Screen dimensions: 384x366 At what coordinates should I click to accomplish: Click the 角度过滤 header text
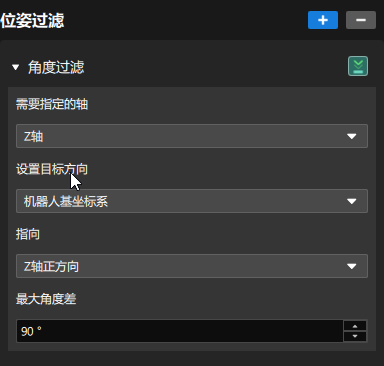point(56,67)
